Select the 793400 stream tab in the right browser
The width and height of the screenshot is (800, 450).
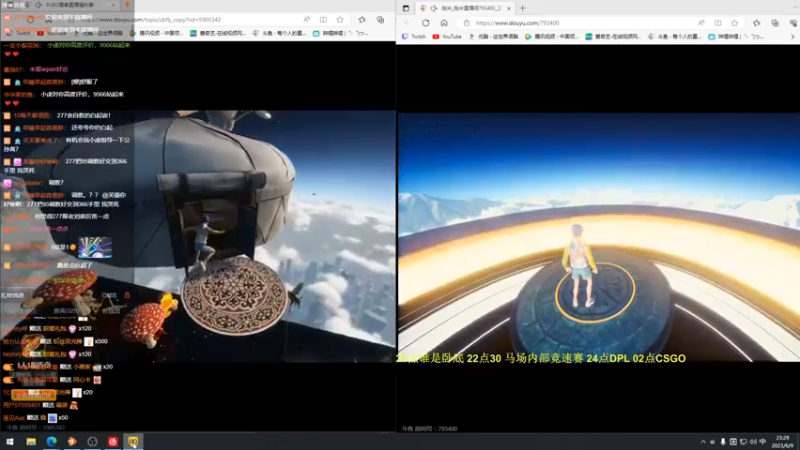(465, 8)
